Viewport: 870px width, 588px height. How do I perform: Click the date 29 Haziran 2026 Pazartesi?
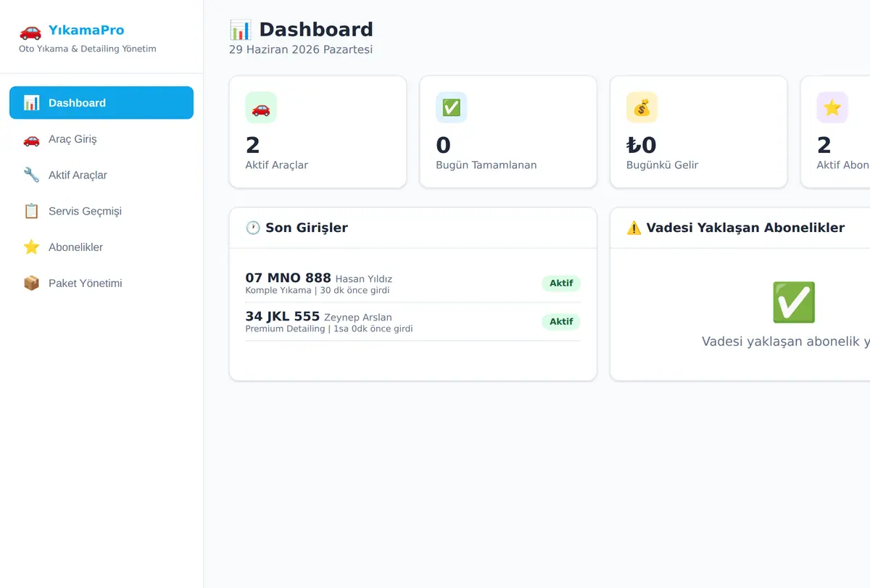pyautogui.click(x=301, y=50)
